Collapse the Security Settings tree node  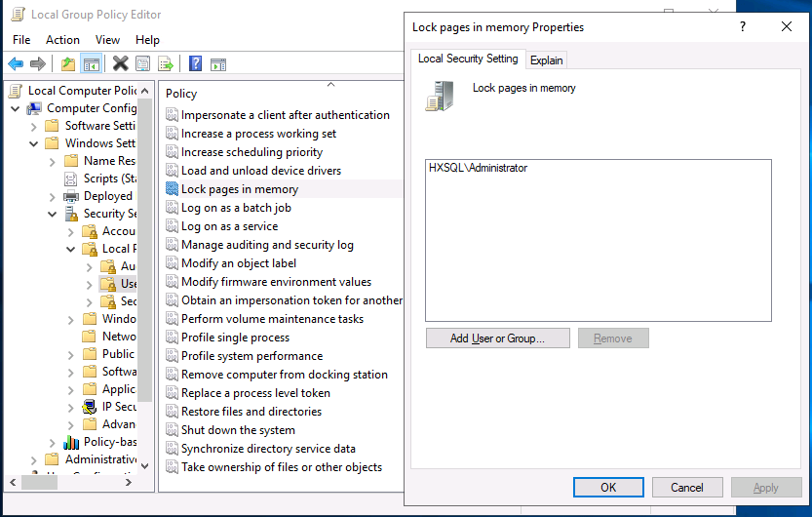[53, 214]
